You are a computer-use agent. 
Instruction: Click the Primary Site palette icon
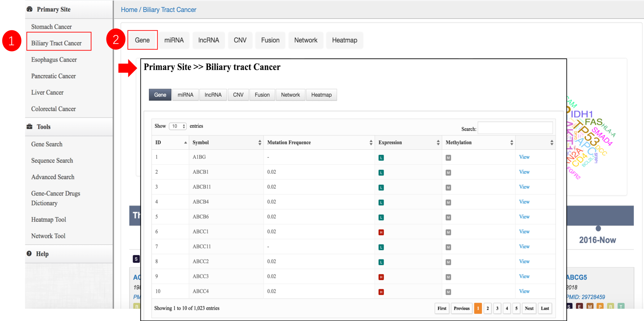coord(30,9)
